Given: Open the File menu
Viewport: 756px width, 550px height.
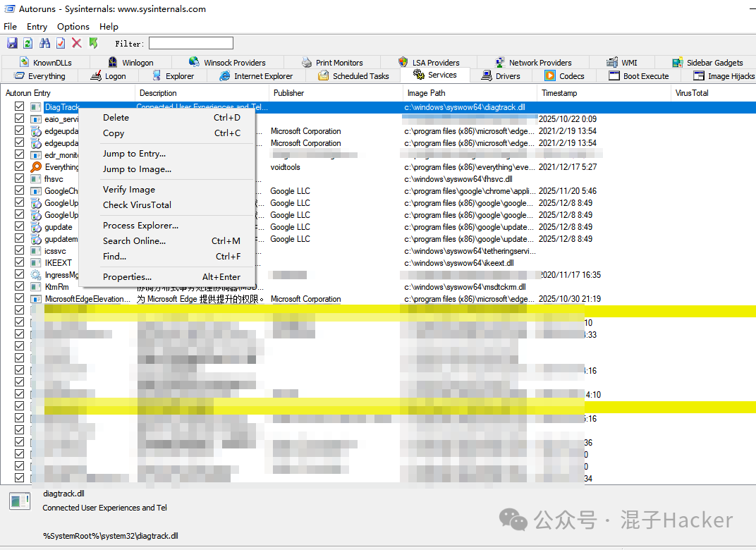Looking at the screenshot, I should coord(10,27).
